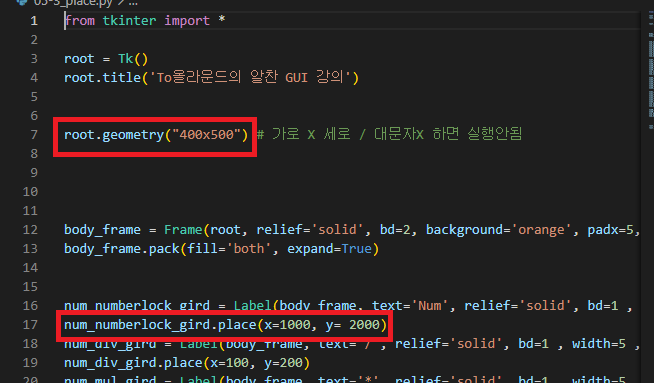Click the 'both' fill value on line 13
The image size is (654, 383).
click(249, 249)
